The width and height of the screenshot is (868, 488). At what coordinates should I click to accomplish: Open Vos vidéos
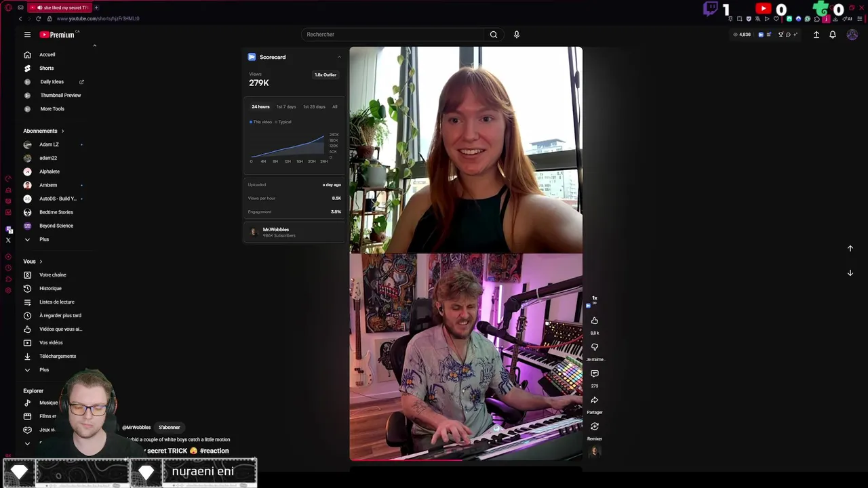[x=52, y=342]
